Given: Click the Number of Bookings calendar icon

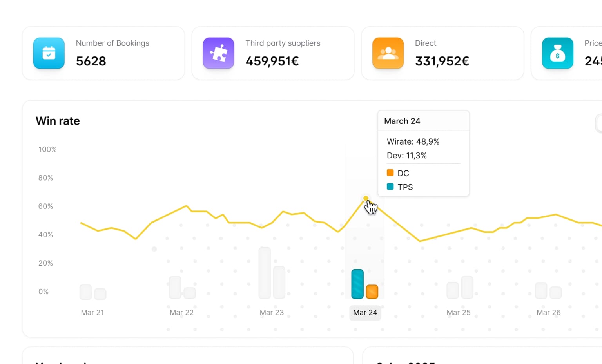Looking at the screenshot, I should (x=49, y=53).
